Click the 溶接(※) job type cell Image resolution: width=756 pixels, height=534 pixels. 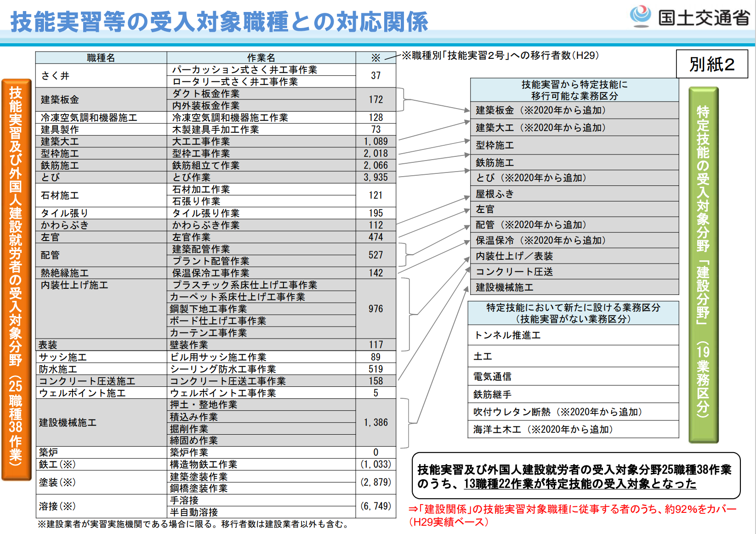[x=101, y=506]
